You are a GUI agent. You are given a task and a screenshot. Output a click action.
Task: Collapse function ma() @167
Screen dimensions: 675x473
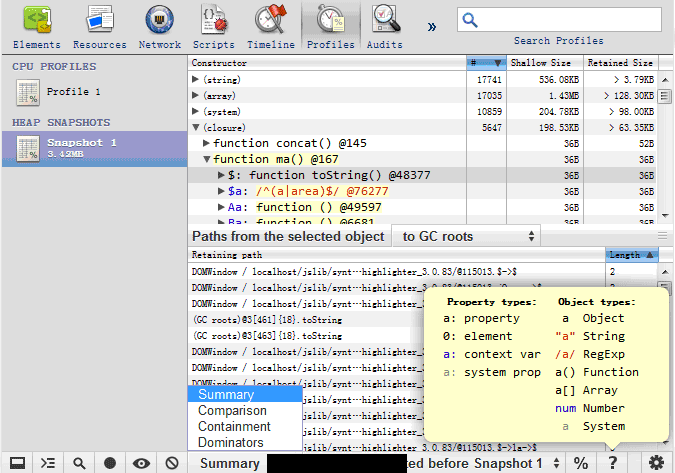[x=207, y=159]
